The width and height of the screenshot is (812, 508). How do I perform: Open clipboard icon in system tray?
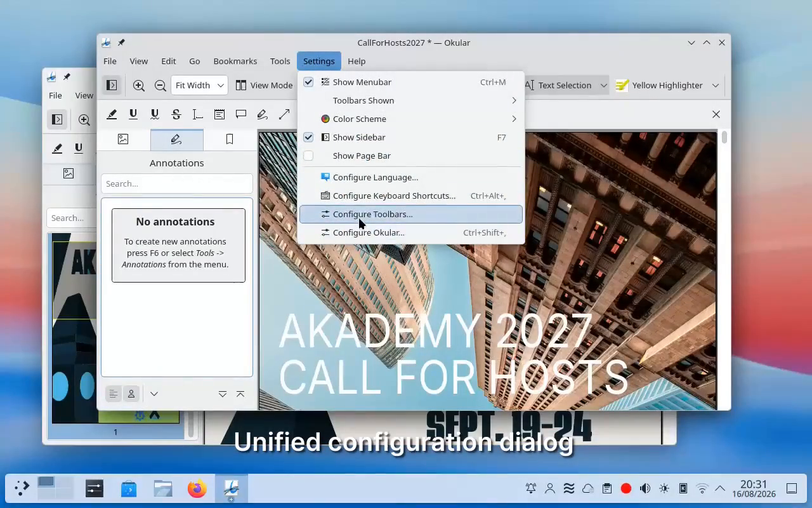pos(607,488)
